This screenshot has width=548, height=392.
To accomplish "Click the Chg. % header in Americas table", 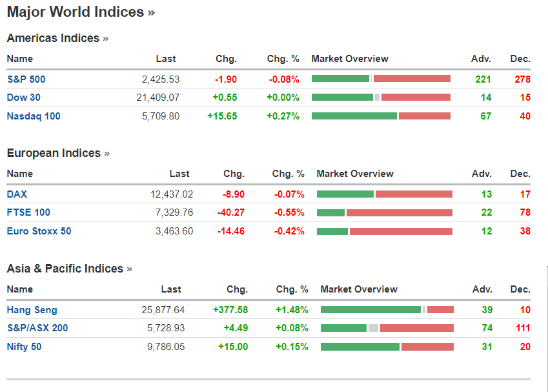I will coord(283,59).
